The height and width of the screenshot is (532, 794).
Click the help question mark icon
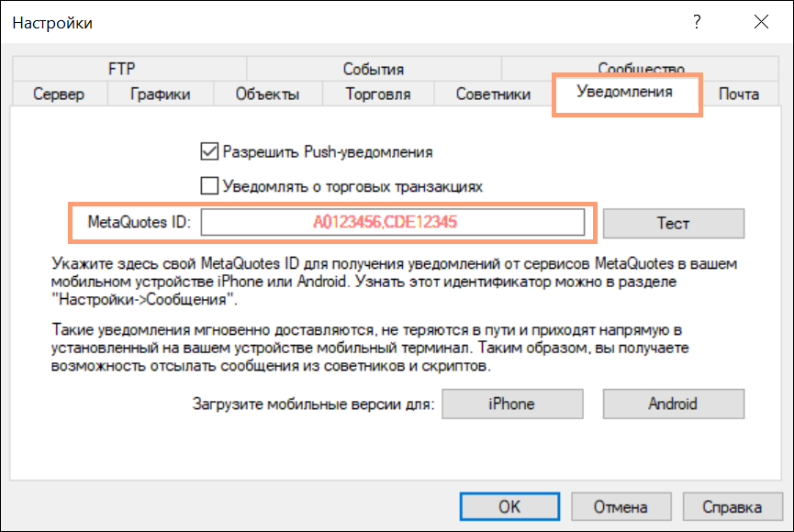pos(699,21)
